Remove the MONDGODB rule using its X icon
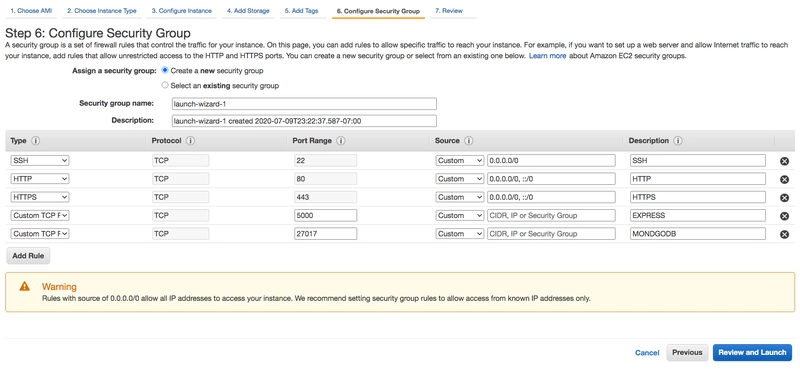This screenshot has height=372, width=800. pyautogui.click(x=784, y=235)
